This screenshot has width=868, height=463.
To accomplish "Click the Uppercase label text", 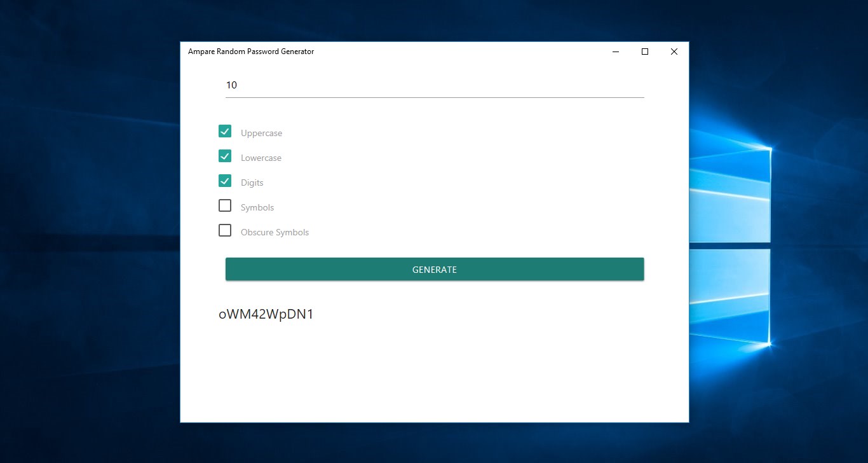I will (x=261, y=134).
